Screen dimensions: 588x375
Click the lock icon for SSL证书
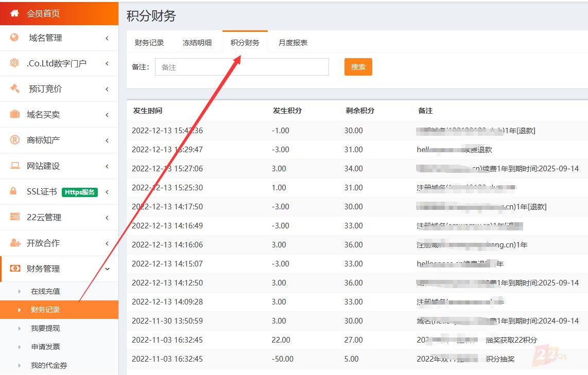point(14,191)
